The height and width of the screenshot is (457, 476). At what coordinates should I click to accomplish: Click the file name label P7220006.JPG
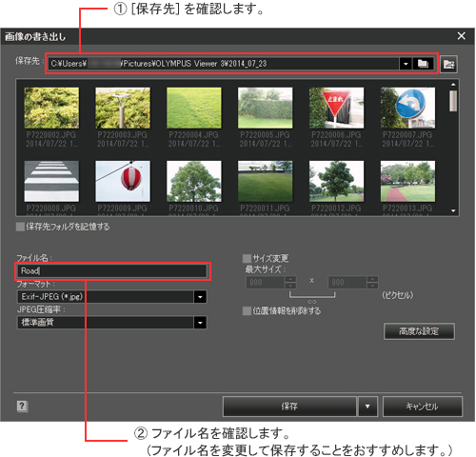pos(336,135)
